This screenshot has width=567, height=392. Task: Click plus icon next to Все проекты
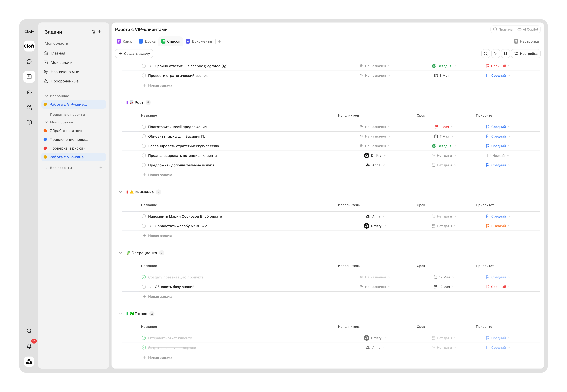pyautogui.click(x=101, y=168)
